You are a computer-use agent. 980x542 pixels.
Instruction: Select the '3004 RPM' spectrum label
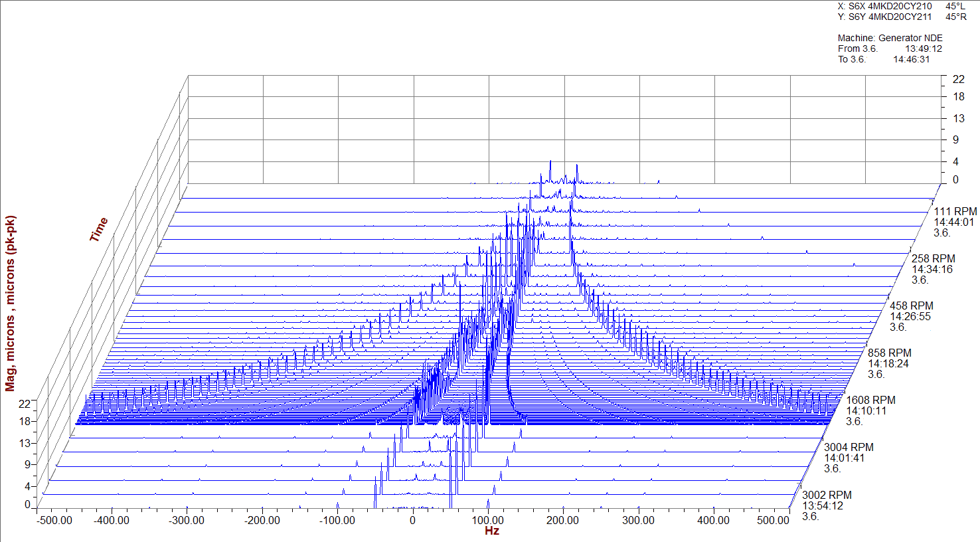pyautogui.click(x=849, y=447)
